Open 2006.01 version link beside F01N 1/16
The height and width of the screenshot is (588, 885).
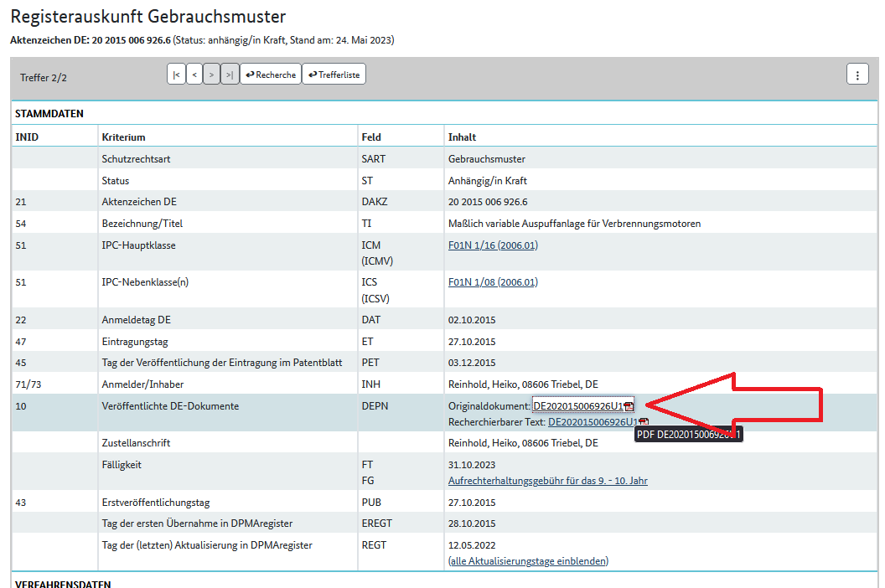click(517, 245)
